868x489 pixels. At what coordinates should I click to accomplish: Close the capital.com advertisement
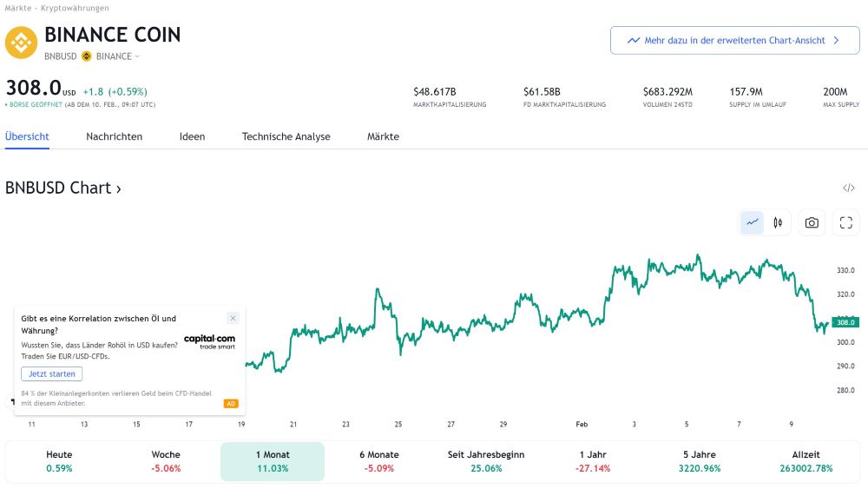233,318
